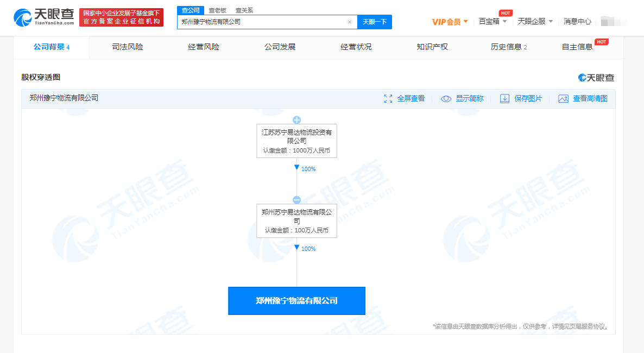Viewport: 644px width, 353px height.
Task: Click the HD picture icon
Action: [564, 99]
